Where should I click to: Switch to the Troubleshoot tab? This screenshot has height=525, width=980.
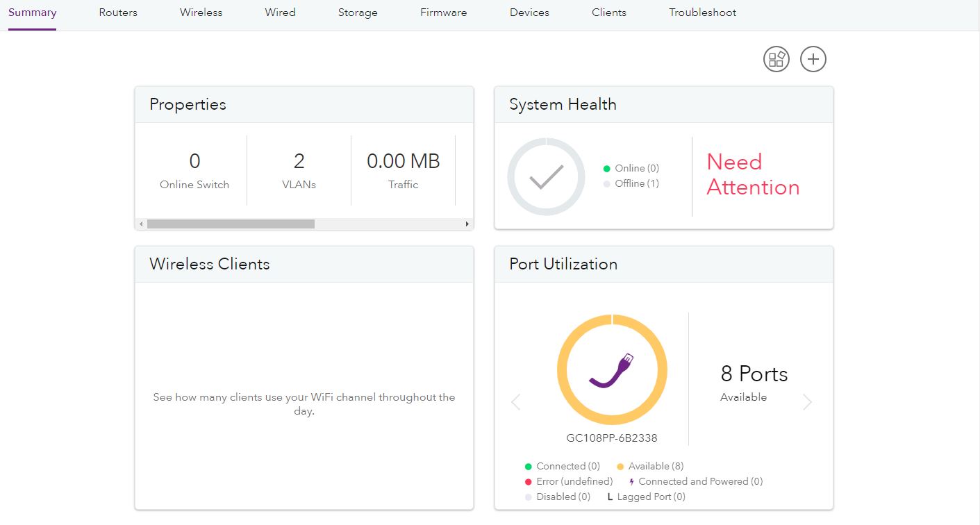point(702,12)
